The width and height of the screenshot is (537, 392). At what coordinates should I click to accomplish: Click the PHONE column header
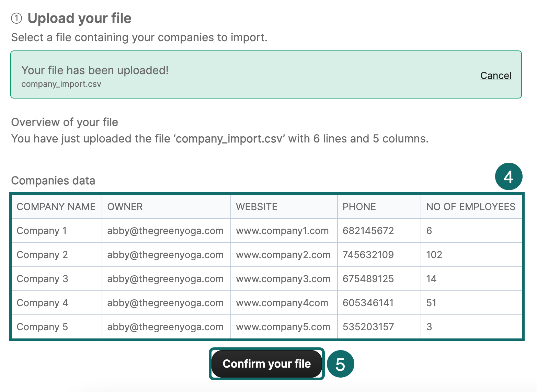point(359,207)
